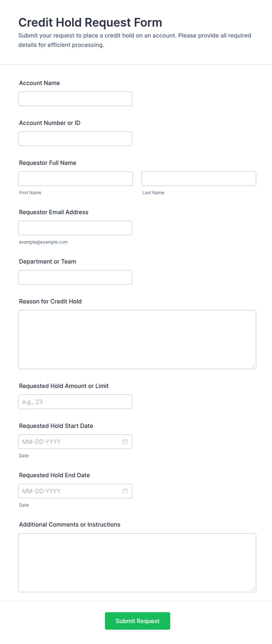Click inside the Reason for Credit Hold textarea

(x=137, y=339)
